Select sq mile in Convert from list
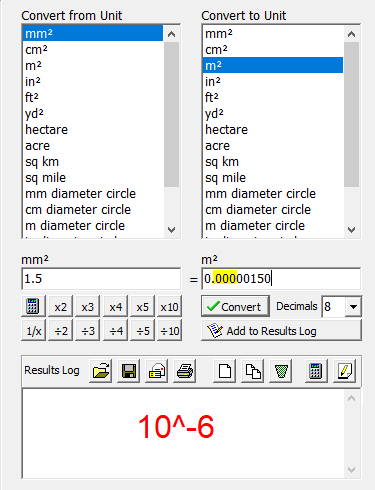Viewport: 375px width, 490px height. pyautogui.click(x=93, y=177)
